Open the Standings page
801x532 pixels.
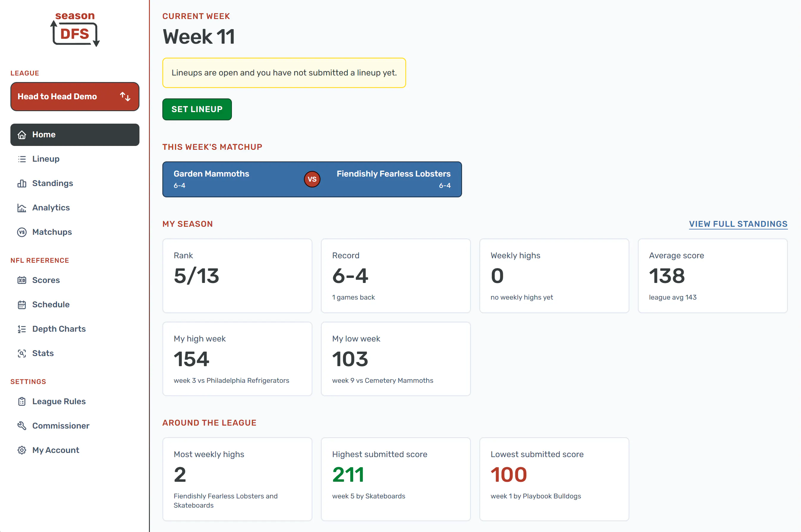coord(75,184)
